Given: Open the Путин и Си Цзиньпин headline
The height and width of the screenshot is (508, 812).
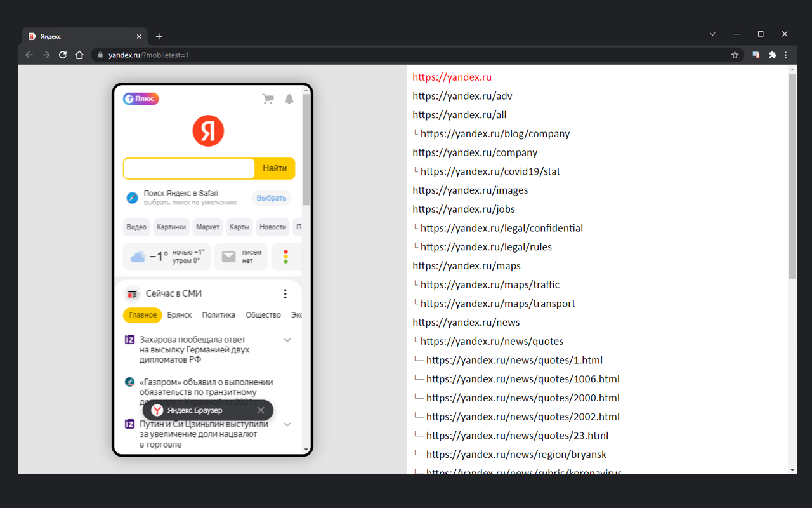Looking at the screenshot, I should click(x=204, y=434).
